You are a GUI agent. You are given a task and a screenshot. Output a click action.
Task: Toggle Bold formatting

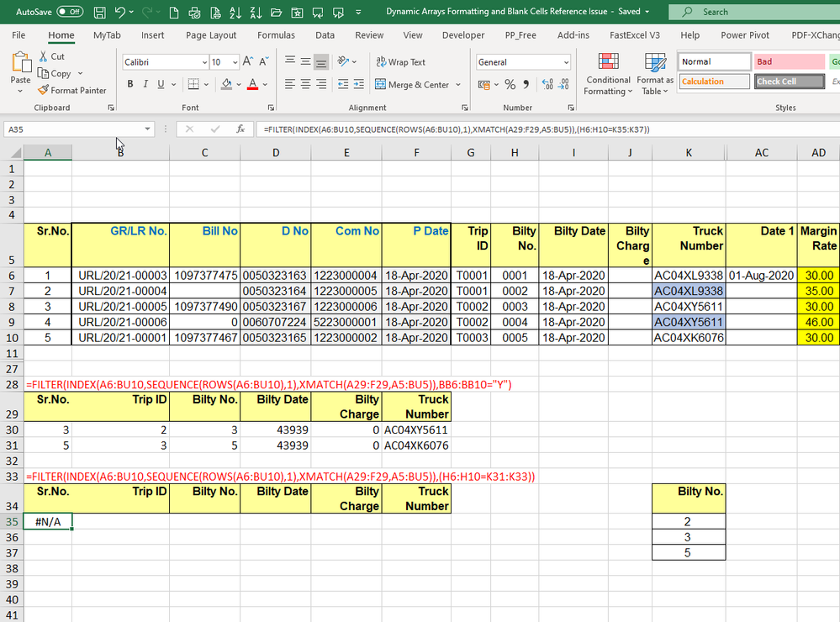click(x=130, y=84)
